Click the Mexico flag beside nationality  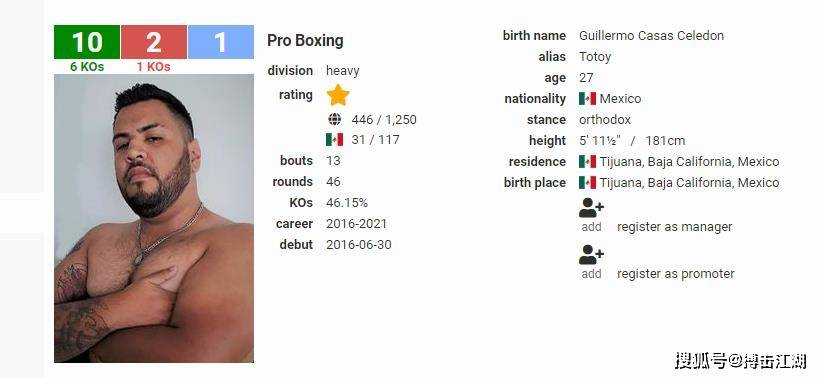coord(587,99)
